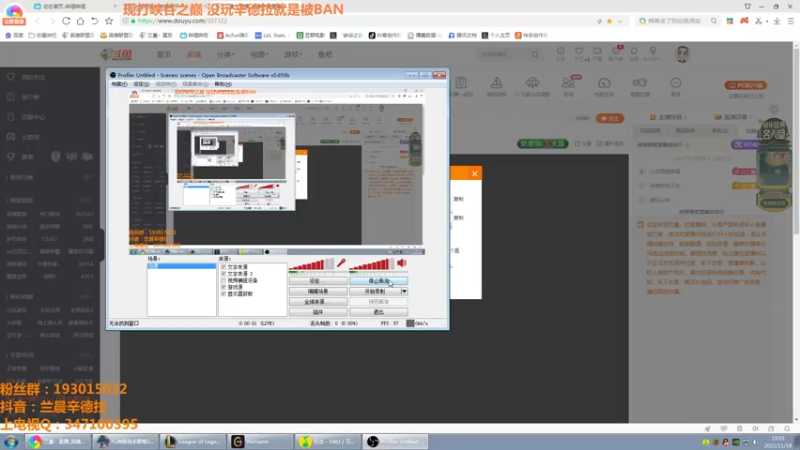Open 帮助 menu in OBS
Screen dimensions: 800x450
(223, 84)
